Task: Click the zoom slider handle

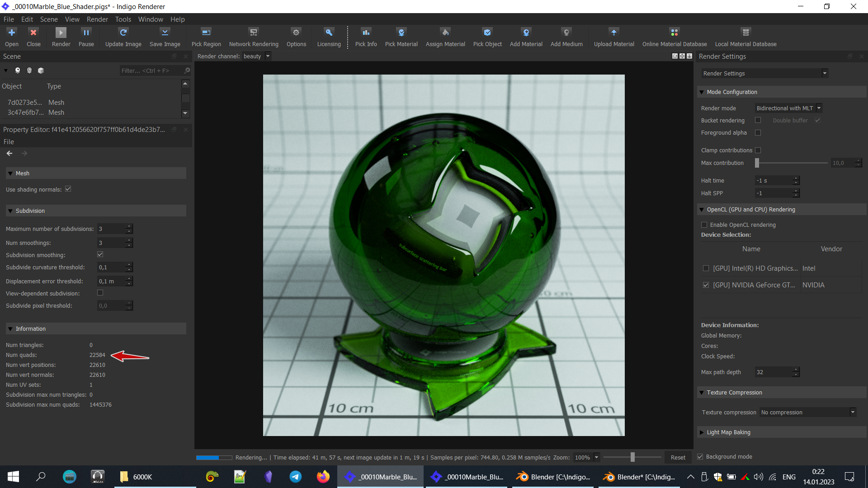Action: [x=632, y=457]
